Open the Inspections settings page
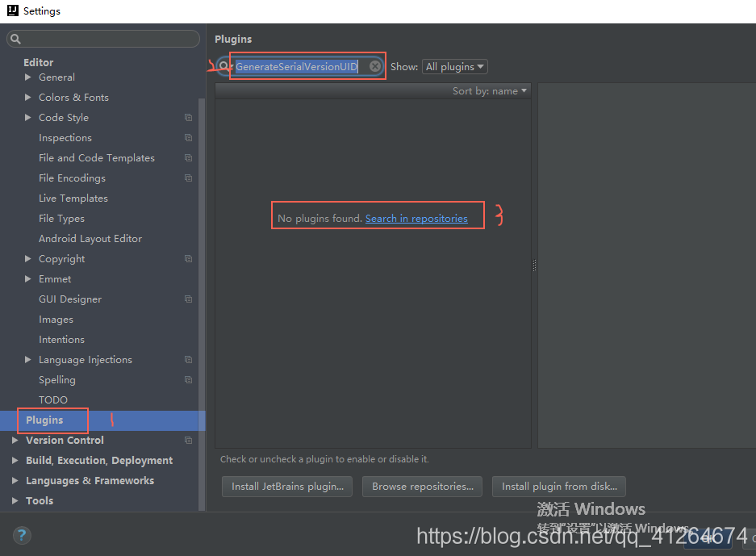 pos(65,137)
